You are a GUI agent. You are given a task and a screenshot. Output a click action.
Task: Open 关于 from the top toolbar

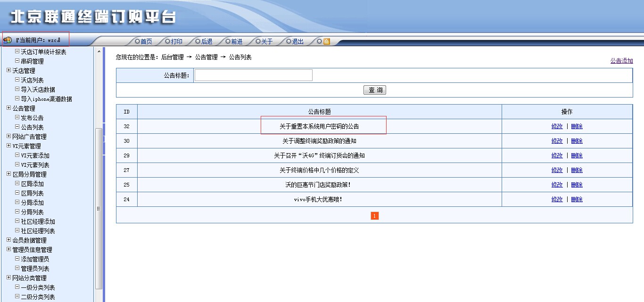coord(267,41)
